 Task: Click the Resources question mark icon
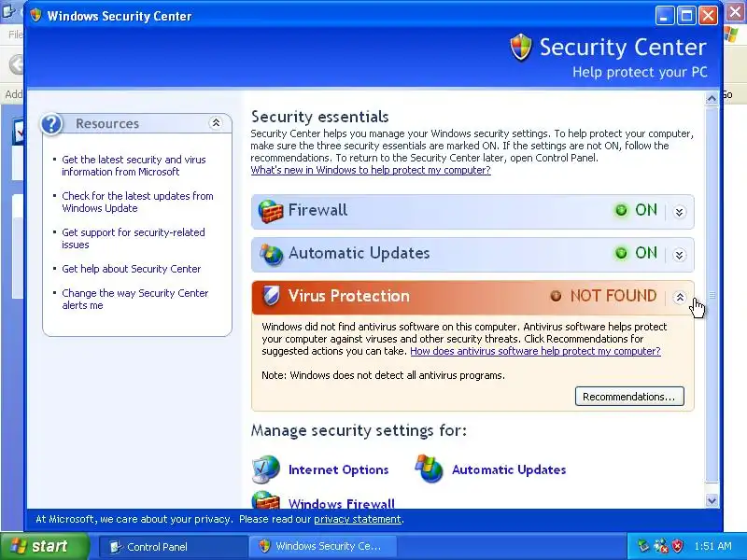tap(51, 124)
